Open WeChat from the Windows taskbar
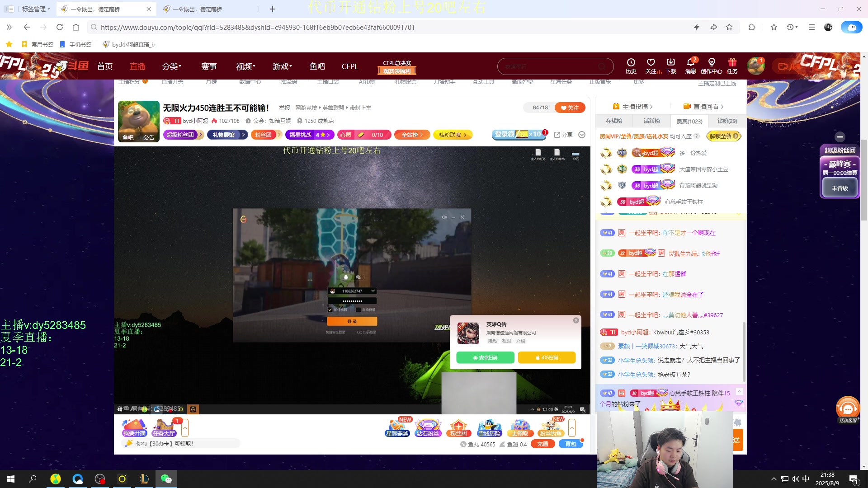The height and width of the screenshot is (488, 868). [166, 479]
